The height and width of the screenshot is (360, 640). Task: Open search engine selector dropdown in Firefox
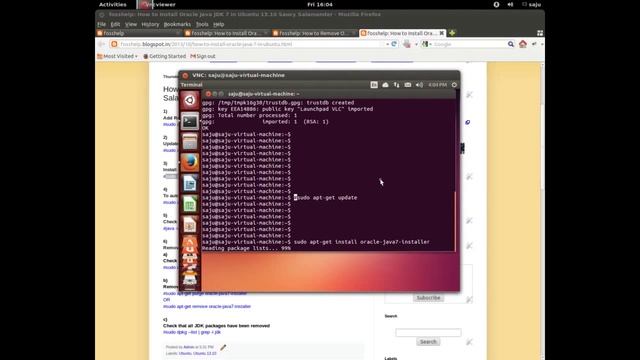426,44
